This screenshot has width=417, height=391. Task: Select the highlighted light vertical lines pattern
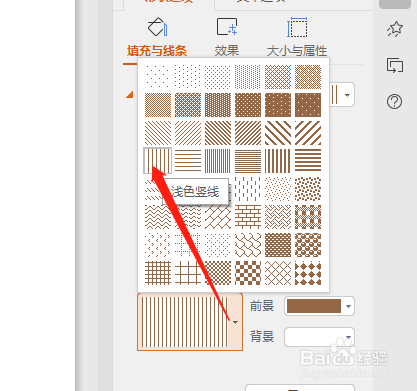[158, 161]
